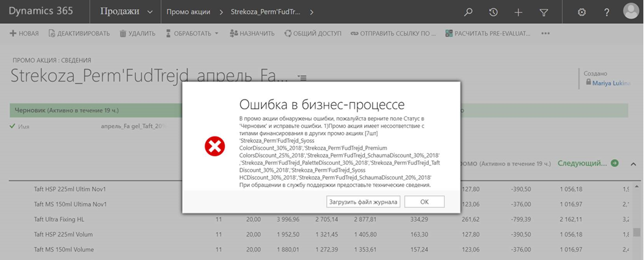Viewport: 644px width, 260px height.
Task: Click the plus quick-create icon
Action: (518, 12)
